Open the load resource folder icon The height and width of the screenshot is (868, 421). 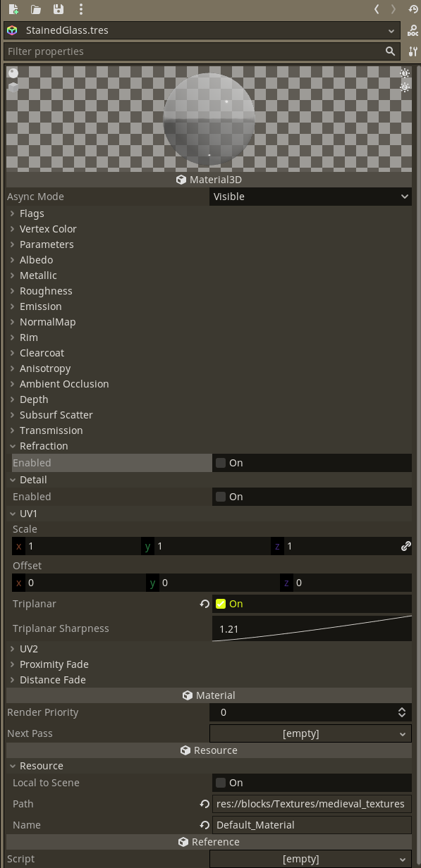pos(37,8)
